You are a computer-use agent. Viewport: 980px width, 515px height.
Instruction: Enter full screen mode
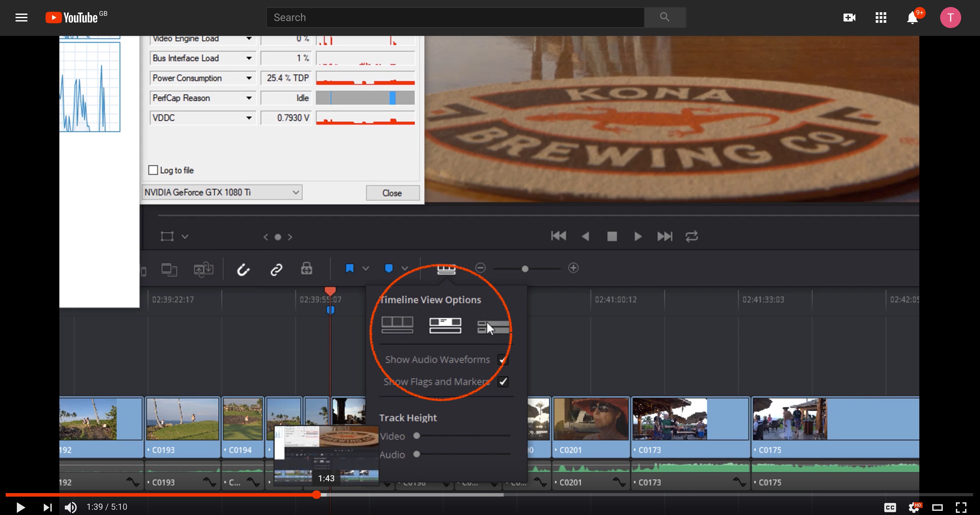961,507
